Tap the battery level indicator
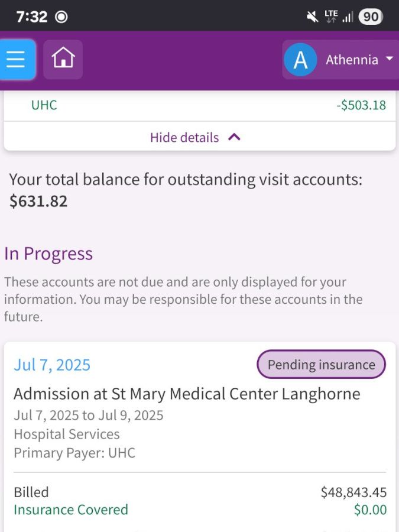Viewport: 399px width, 532px height. pos(370,17)
